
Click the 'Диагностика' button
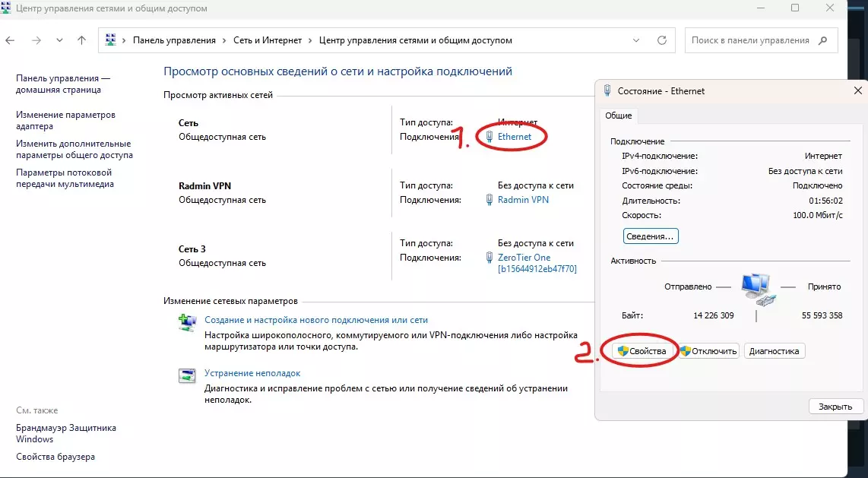tap(775, 351)
